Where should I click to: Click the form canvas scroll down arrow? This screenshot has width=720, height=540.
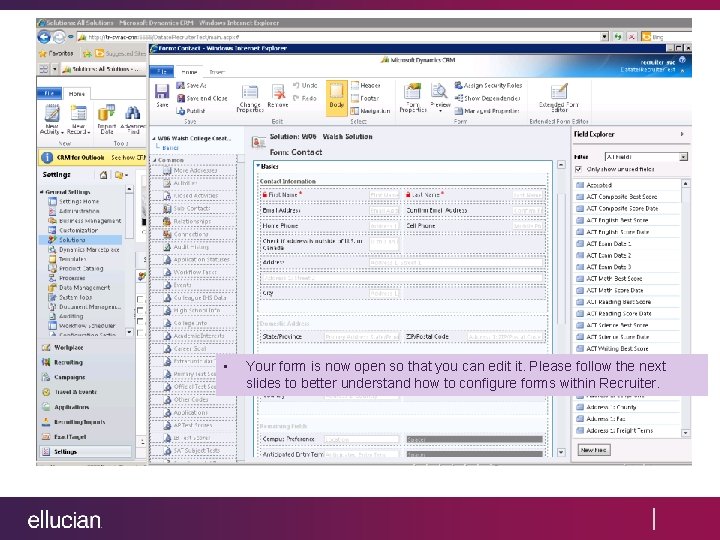coord(561,452)
